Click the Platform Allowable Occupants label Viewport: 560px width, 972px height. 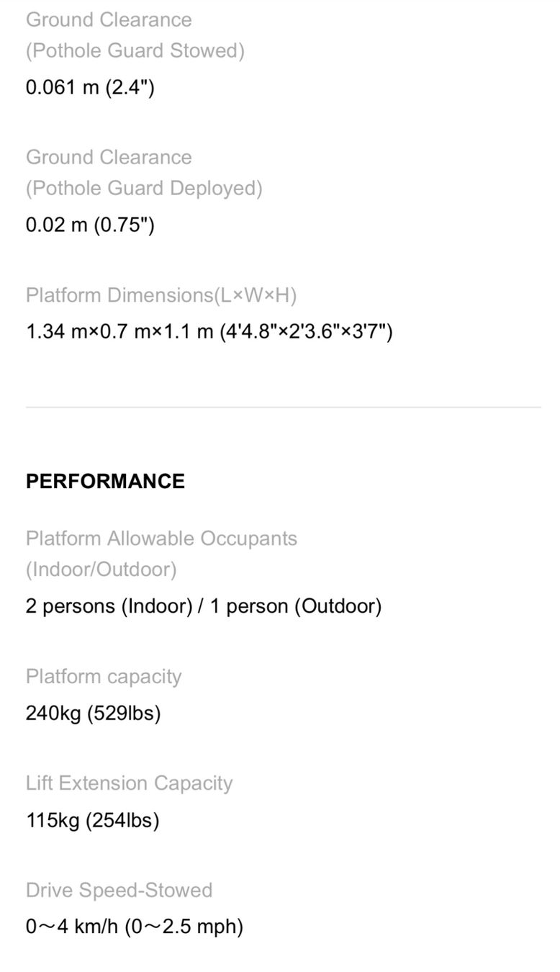pyautogui.click(x=161, y=539)
